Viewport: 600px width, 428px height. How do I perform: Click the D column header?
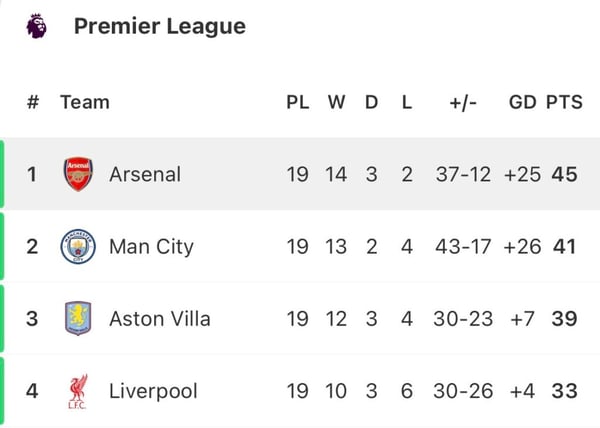[371, 102]
